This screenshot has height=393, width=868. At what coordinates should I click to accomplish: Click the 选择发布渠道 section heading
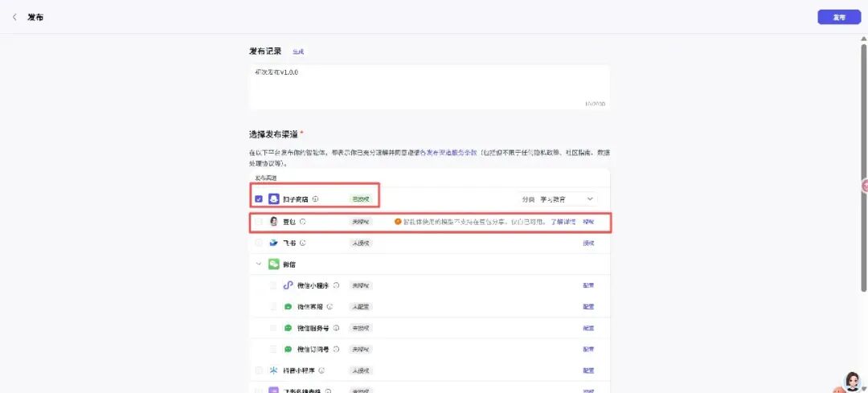click(273, 134)
